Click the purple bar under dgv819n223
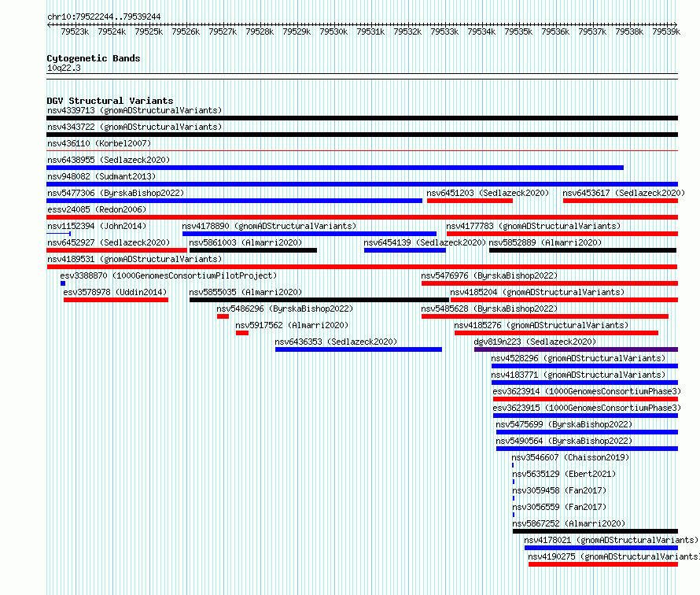700x595 pixels. click(576, 349)
